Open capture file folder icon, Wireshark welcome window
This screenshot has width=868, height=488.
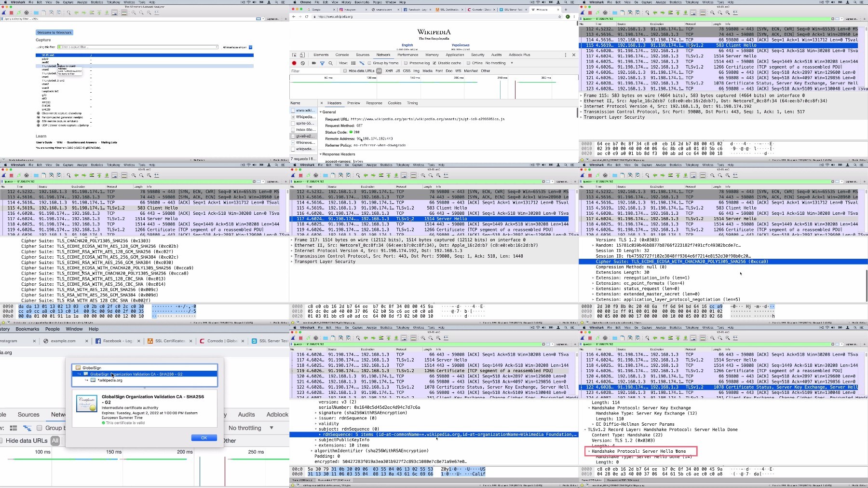tap(36, 13)
